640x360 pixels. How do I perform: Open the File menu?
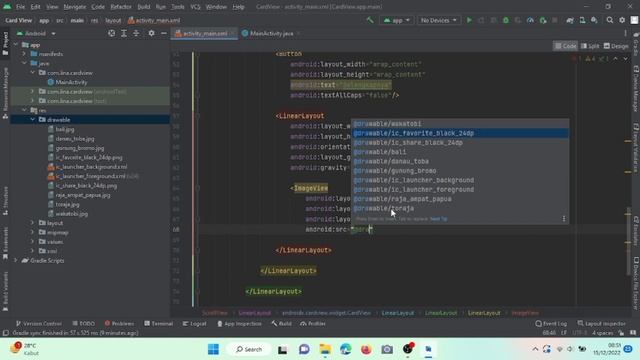coord(20,7)
